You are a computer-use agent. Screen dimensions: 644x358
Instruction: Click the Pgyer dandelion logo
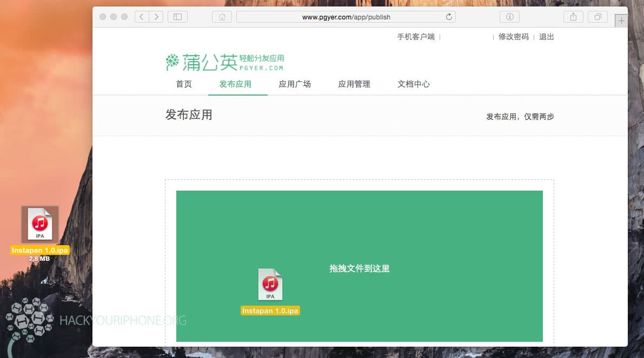[x=224, y=62]
